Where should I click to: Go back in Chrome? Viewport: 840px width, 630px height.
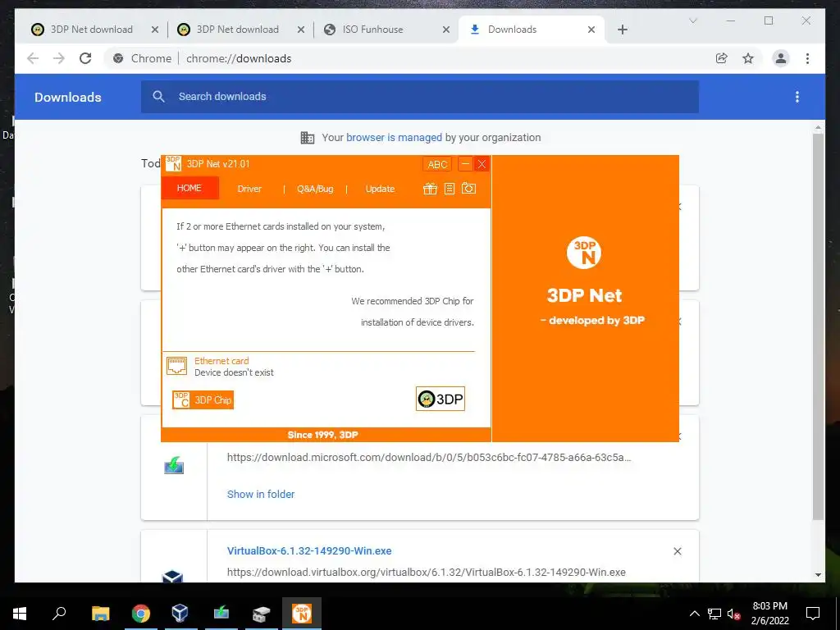[33, 58]
